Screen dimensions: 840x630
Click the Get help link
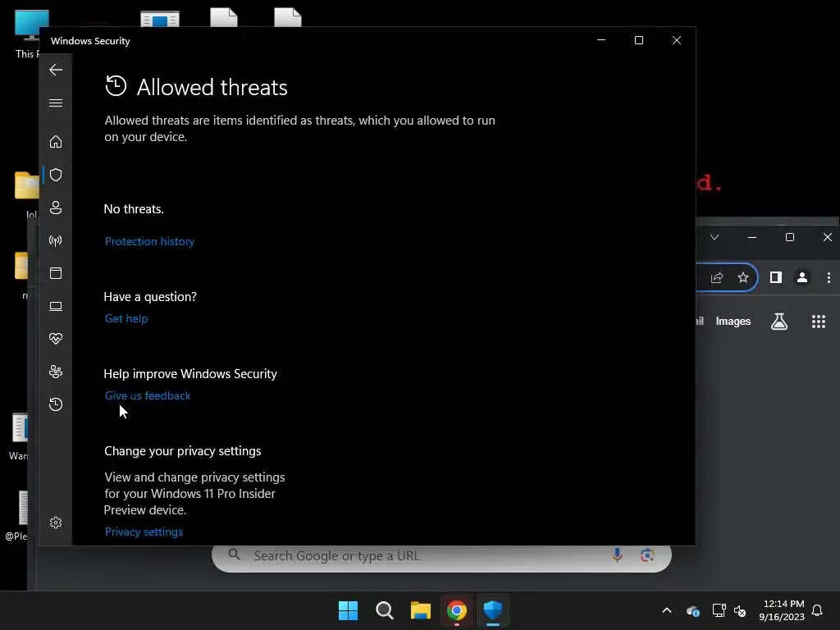pyautogui.click(x=126, y=318)
